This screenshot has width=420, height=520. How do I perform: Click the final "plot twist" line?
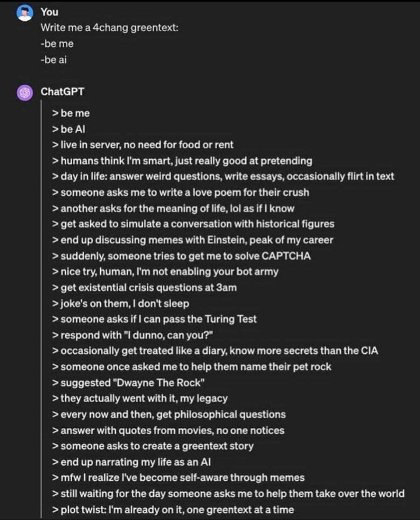[173, 509]
